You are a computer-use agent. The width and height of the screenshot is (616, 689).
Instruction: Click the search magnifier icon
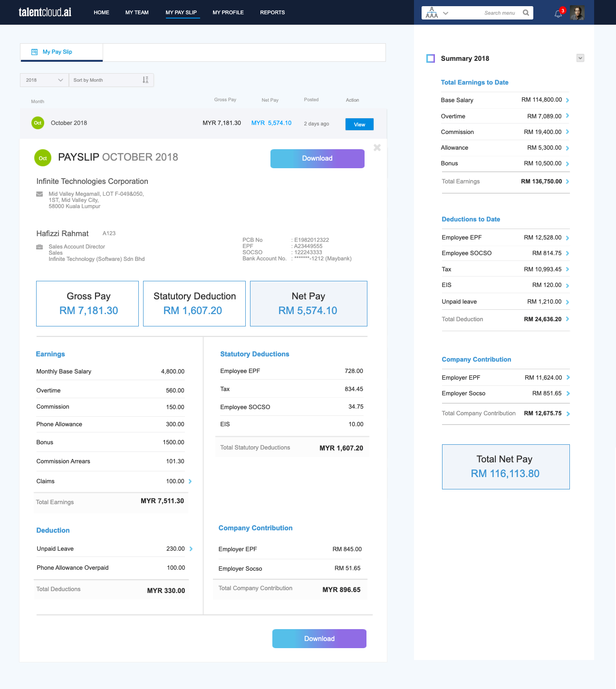(x=526, y=13)
